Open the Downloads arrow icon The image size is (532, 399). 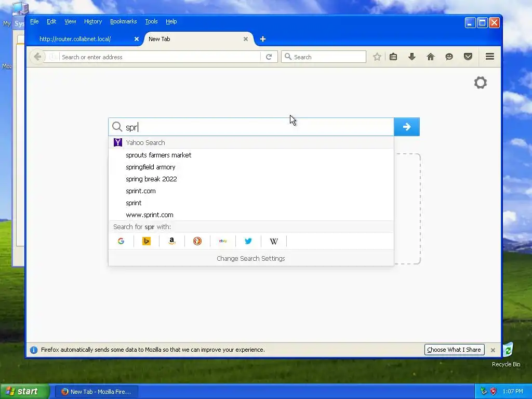412,57
